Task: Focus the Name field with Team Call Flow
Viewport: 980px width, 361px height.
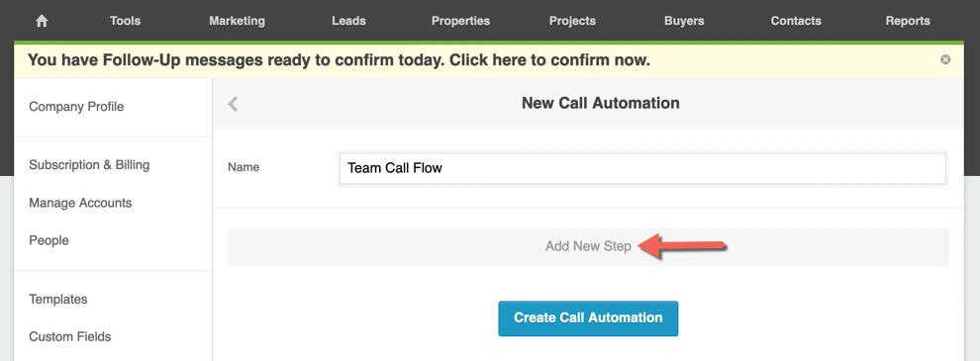Action: (642, 168)
